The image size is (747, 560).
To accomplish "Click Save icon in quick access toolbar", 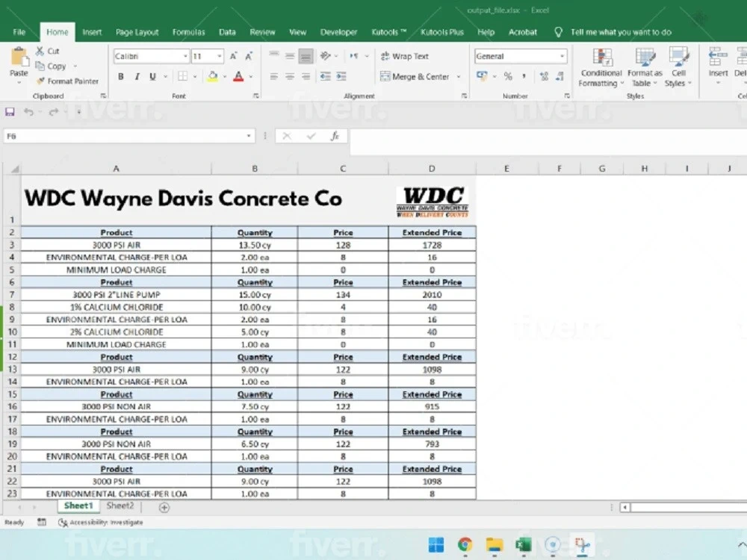I will click(10, 112).
